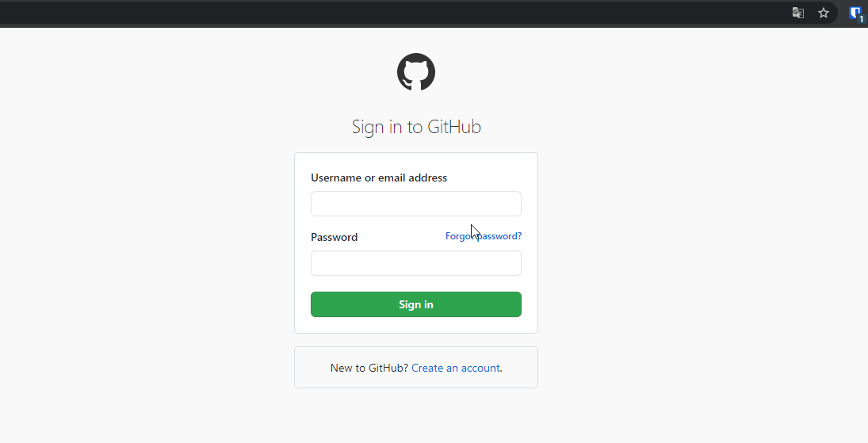The height and width of the screenshot is (443, 868).
Task: Follow the Create an account link
Action: (x=456, y=368)
